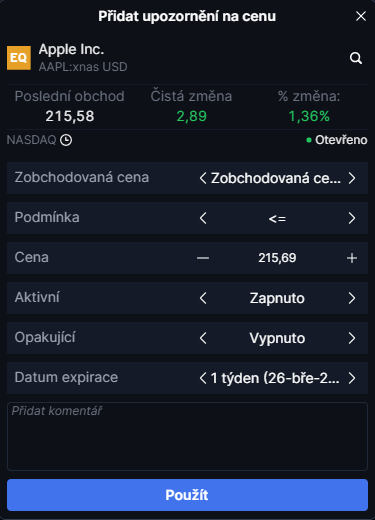The image size is (375, 520).
Task: Select next Podmínka condition with right arrow
Action: [352, 218]
